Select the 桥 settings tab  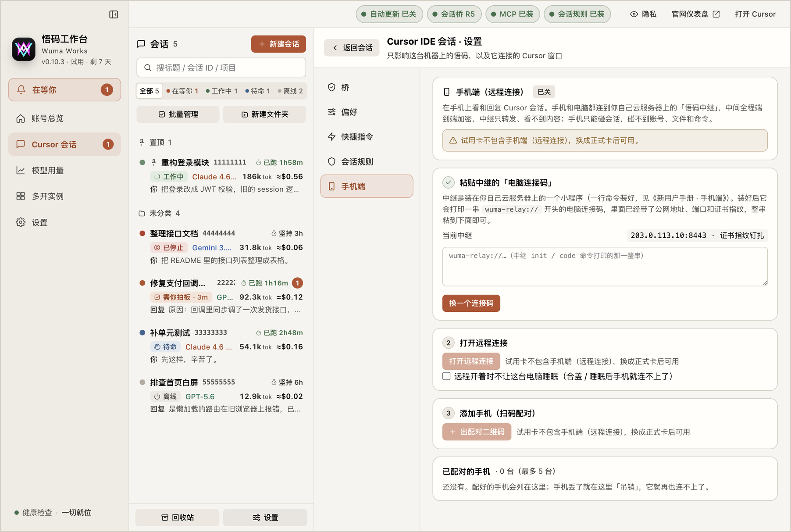tap(367, 87)
